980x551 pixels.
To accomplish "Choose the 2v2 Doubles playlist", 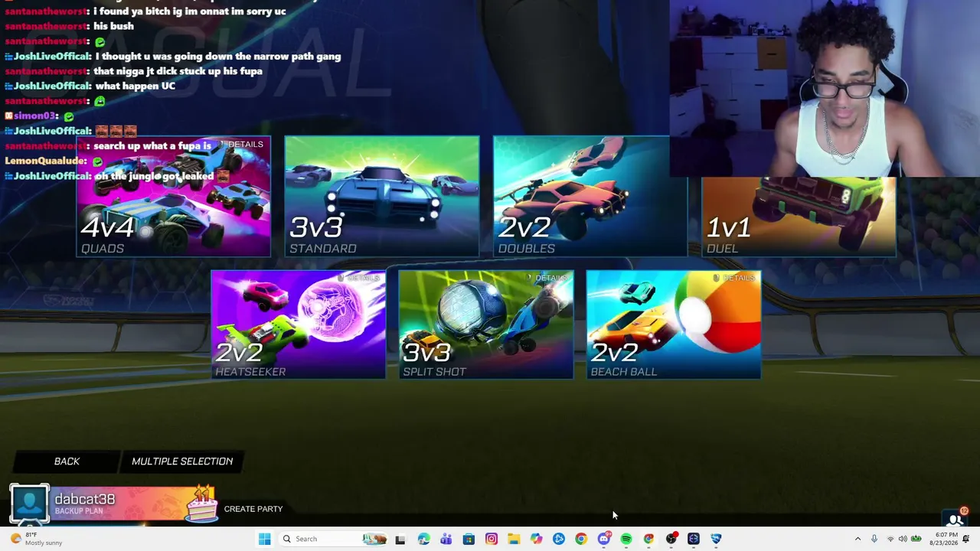I will (x=590, y=196).
